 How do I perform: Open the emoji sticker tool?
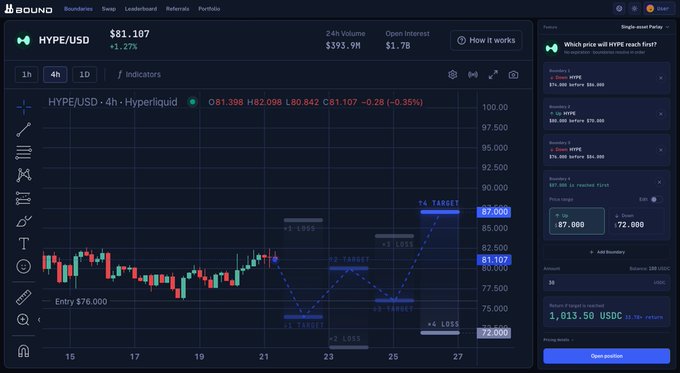[24, 266]
